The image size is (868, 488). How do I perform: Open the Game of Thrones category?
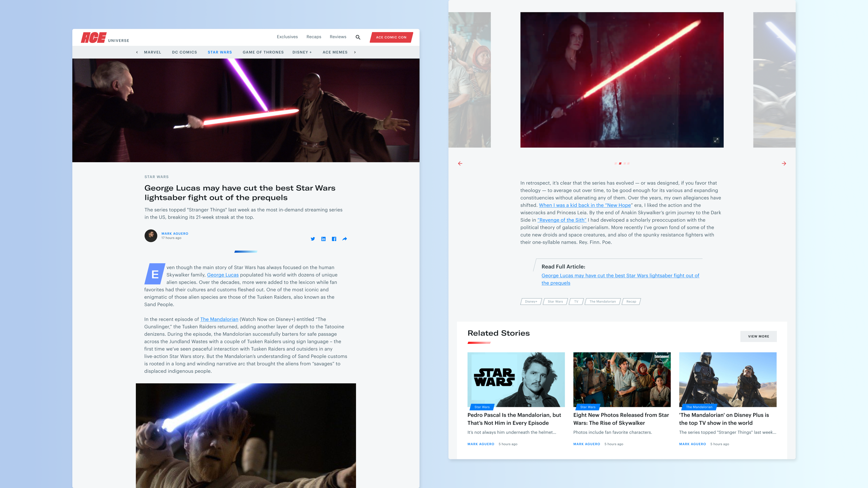click(x=263, y=52)
